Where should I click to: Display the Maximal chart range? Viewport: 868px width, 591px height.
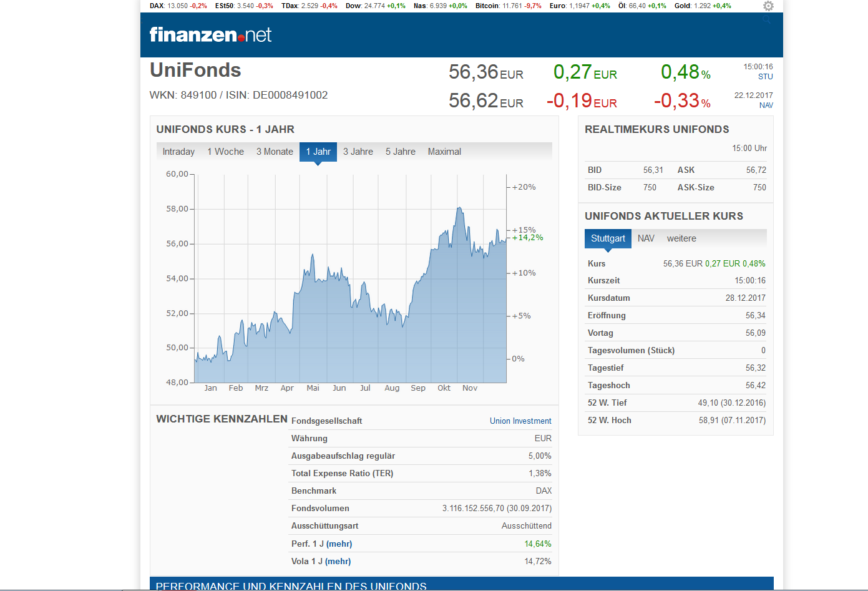click(444, 152)
